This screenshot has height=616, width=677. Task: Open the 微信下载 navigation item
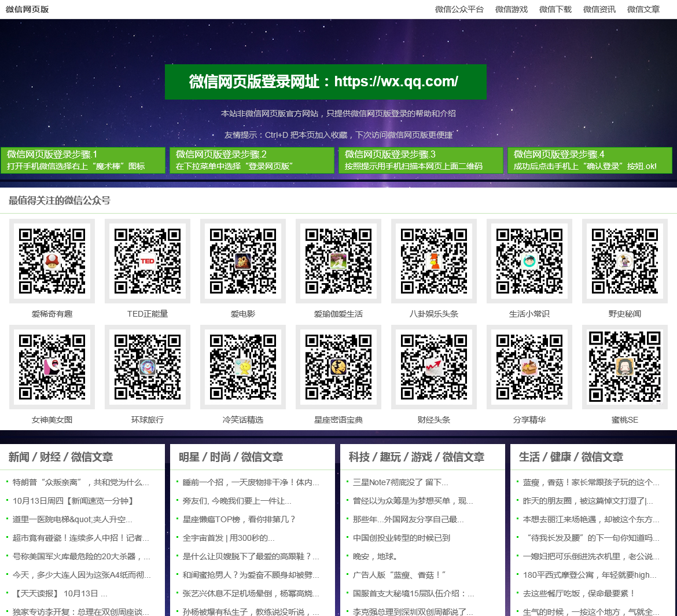(x=555, y=9)
